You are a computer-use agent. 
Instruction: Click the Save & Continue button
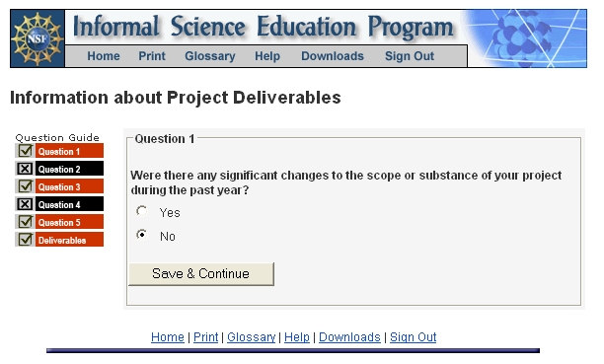coord(201,274)
